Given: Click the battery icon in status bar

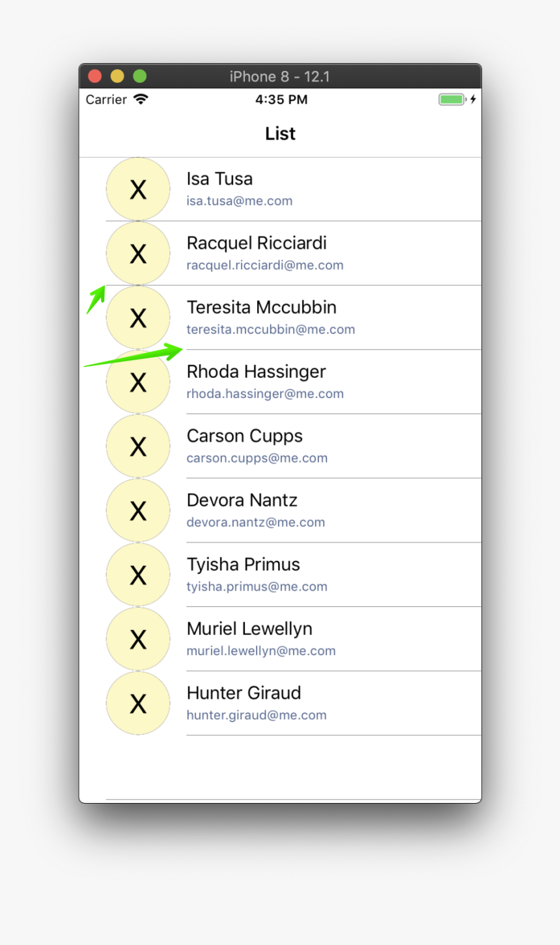Looking at the screenshot, I should pos(451,100).
